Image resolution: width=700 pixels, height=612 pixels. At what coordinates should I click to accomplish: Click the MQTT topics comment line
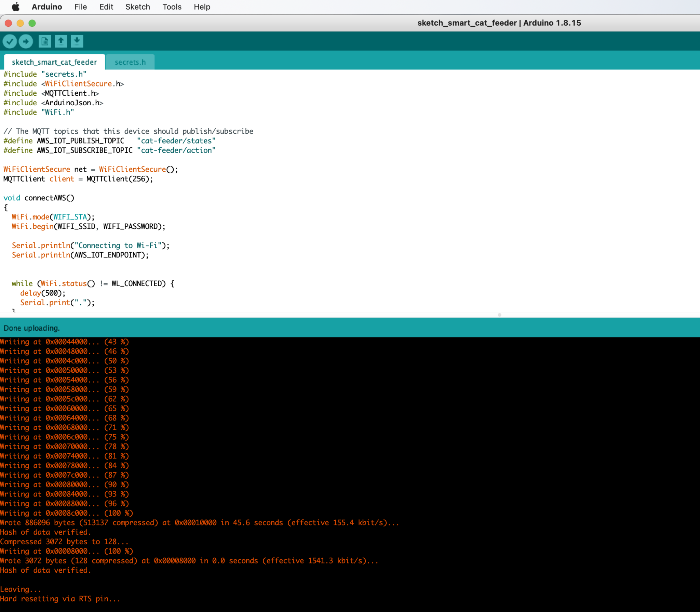129,131
